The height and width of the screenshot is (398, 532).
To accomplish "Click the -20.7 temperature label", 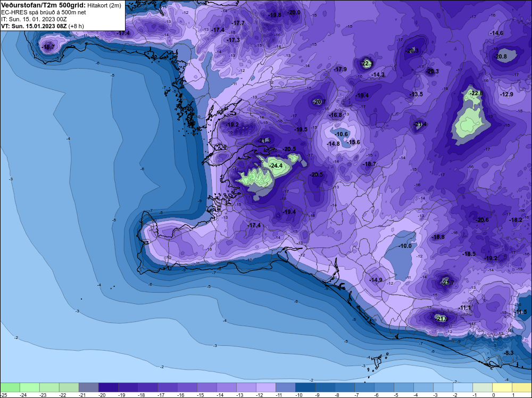I will point(319,102).
